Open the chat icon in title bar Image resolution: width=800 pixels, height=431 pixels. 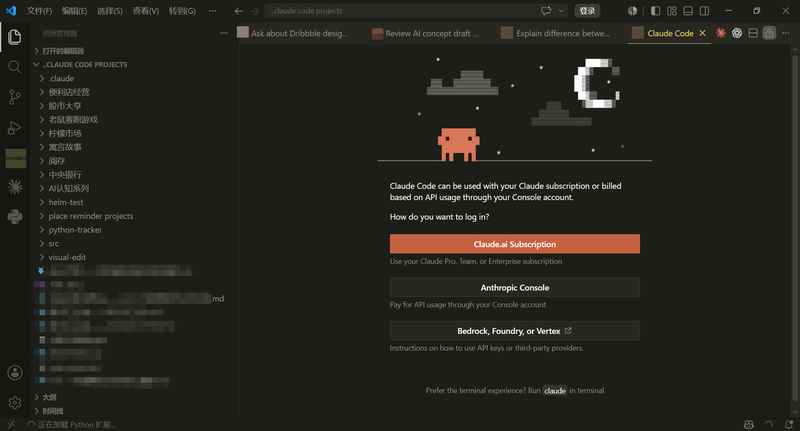coord(546,11)
